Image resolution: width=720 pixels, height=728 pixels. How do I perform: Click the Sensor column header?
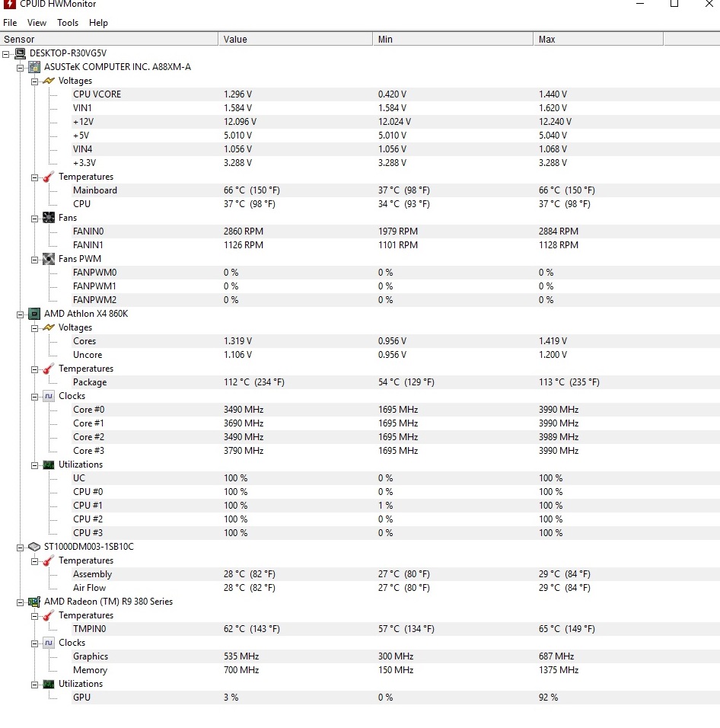pos(109,39)
